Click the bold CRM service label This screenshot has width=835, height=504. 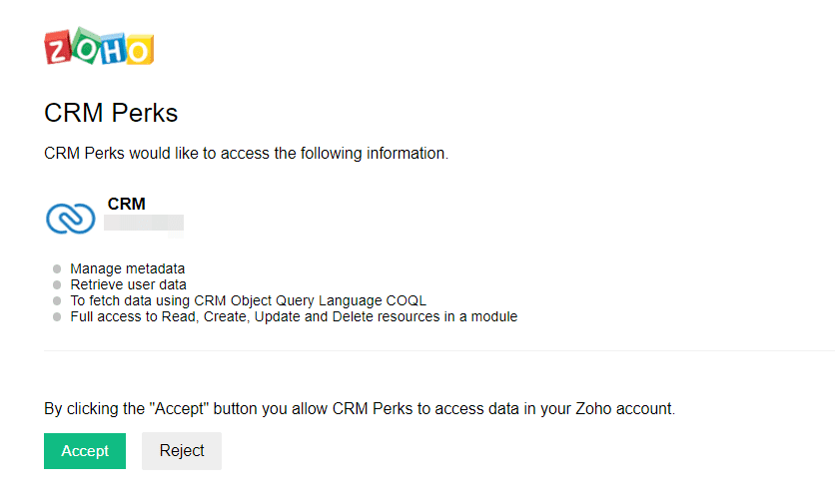coord(127,204)
